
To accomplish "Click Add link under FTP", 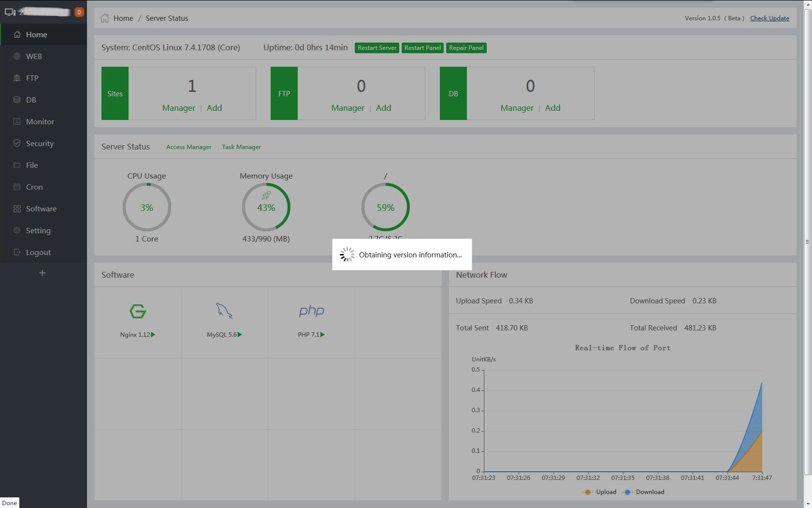I will coord(384,108).
